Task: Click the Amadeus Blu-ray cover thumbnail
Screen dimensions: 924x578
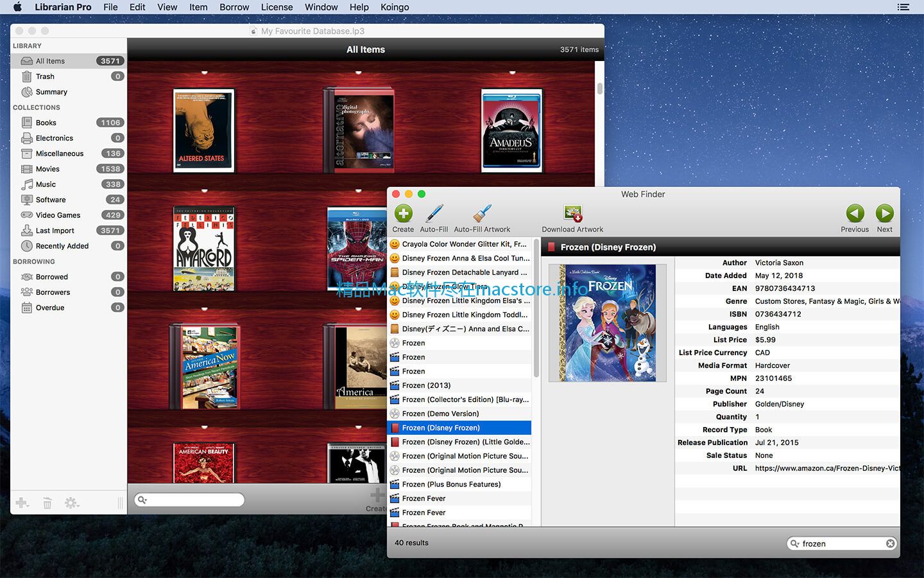Action: pos(511,130)
